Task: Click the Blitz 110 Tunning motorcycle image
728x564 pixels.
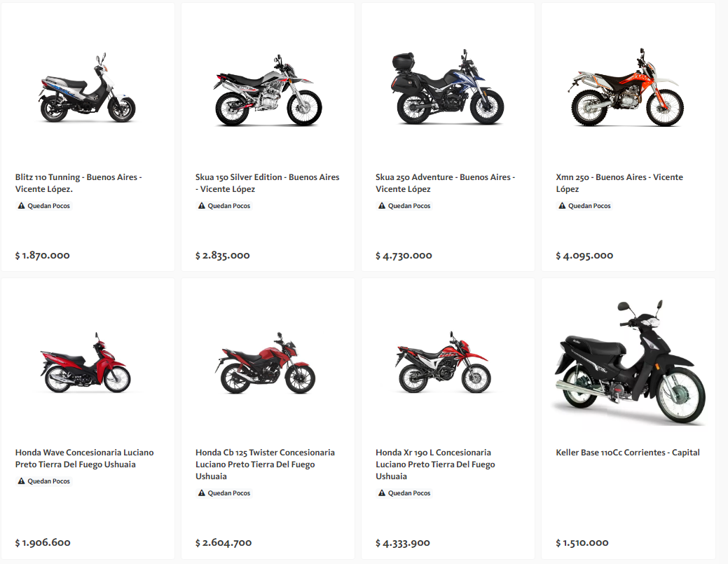Action: 88,88
